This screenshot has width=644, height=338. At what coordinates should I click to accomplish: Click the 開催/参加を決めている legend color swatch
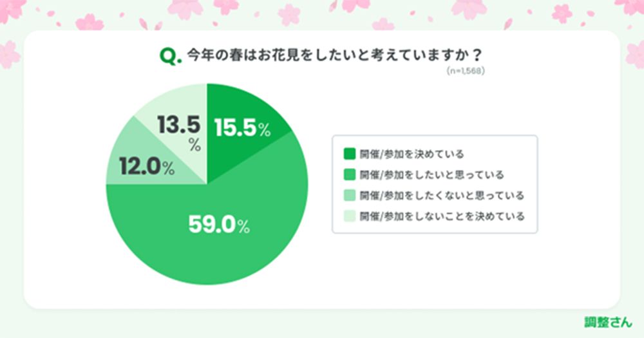coord(350,154)
